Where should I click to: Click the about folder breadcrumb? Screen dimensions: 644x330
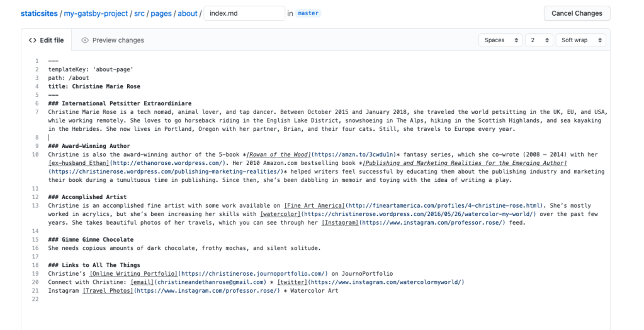188,13
